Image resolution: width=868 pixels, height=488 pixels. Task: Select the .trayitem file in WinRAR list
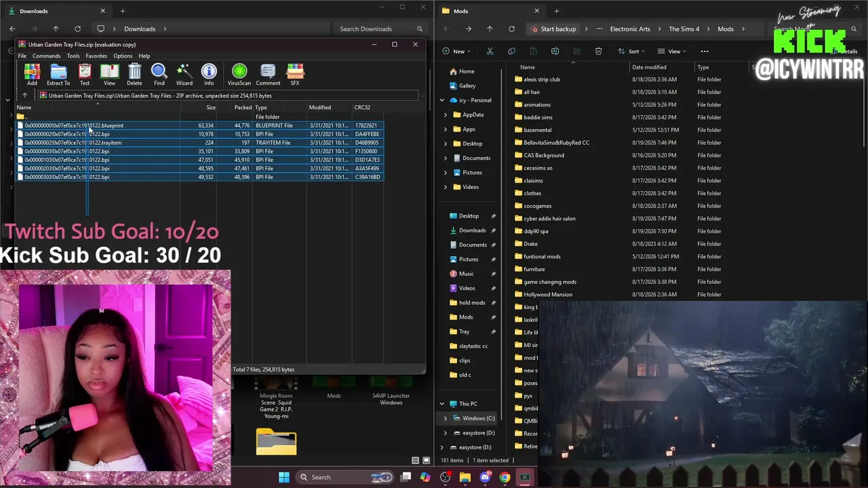coord(201,143)
